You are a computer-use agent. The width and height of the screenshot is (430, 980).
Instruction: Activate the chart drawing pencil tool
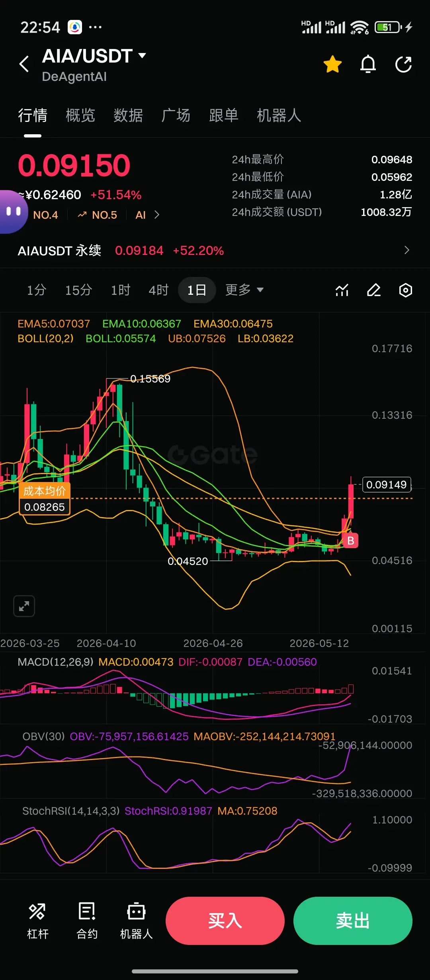point(374,290)
